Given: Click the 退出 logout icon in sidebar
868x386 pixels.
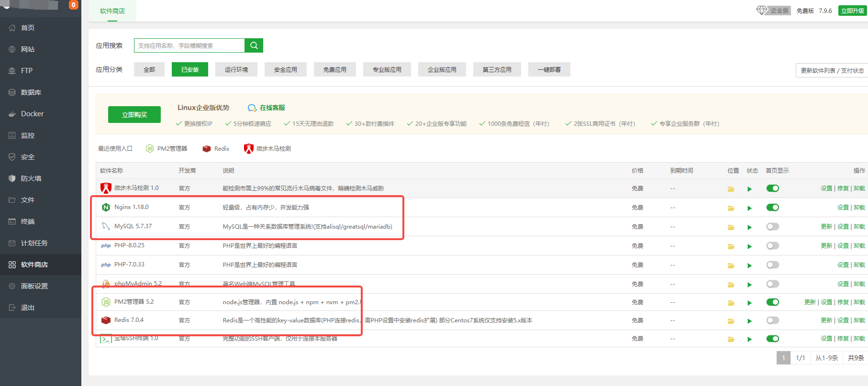Looking at the screenshot, I should 12,308.
